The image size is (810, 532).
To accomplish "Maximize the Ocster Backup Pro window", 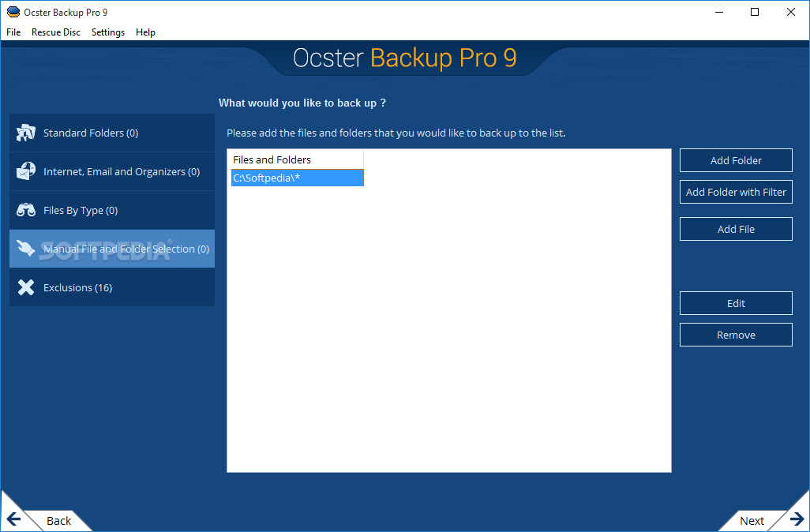I will coord(755,12).
